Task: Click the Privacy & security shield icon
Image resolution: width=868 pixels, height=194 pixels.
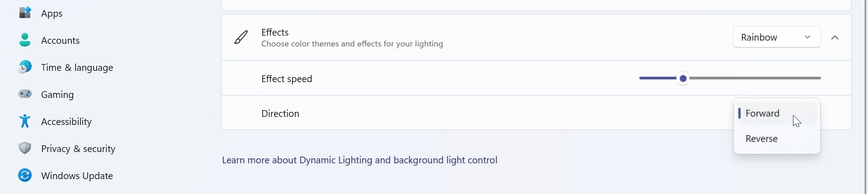Action: (x=25, y=148)
